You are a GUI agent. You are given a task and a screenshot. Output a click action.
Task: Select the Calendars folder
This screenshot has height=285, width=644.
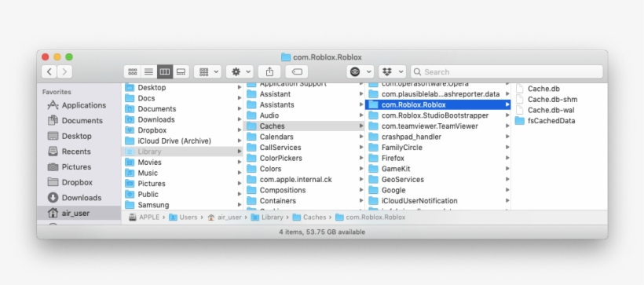[x=305, y=137]
